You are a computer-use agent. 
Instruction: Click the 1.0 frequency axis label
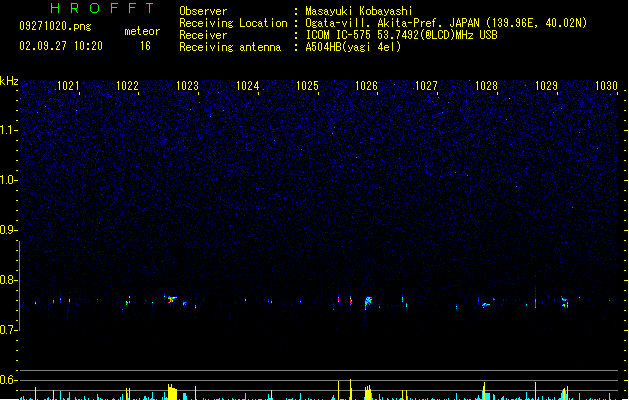9,180
